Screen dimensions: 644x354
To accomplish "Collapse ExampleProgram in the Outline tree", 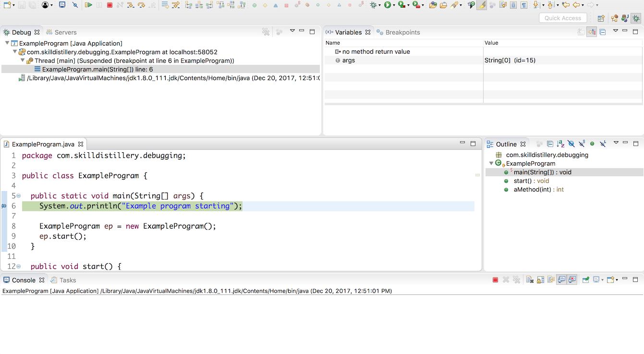I will pyautogui.click(x=491, y=163).
